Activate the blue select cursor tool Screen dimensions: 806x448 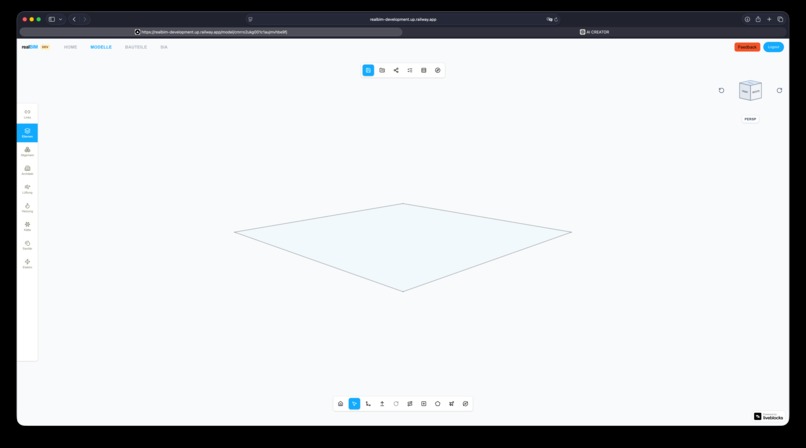(354, 404)
